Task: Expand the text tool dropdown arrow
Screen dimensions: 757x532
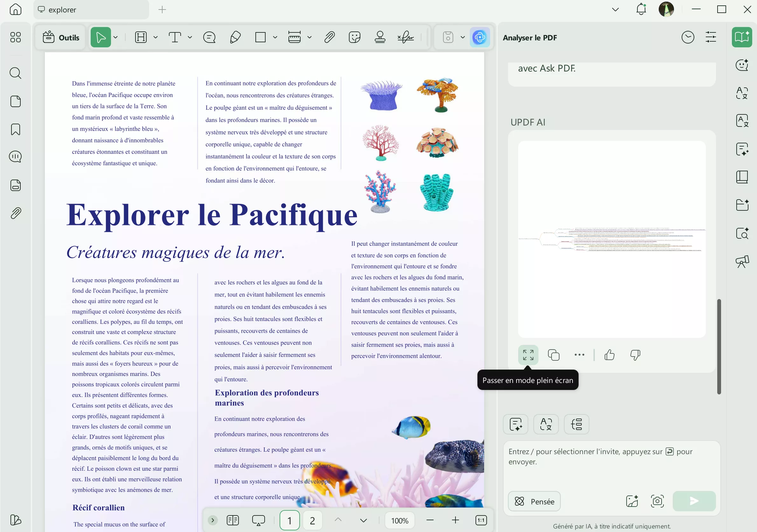Action: tap(190, 37)
